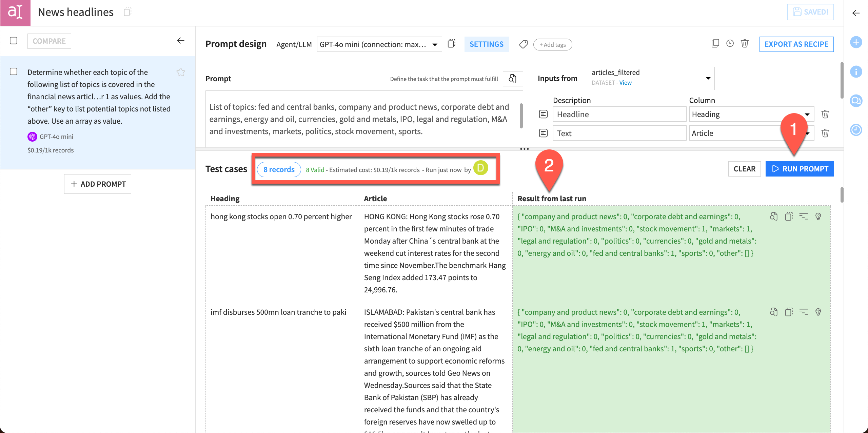Star the prompt as a favorite
The width and height of the screenshot is (868, 433).
(181, 72)
